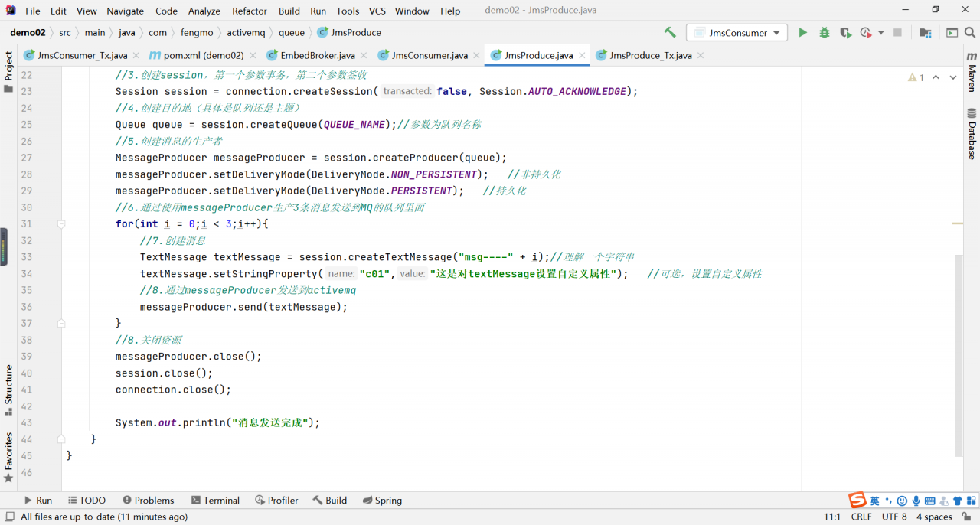
Task: Jump to next highlighted problem arrow
Action: [953, 77]
